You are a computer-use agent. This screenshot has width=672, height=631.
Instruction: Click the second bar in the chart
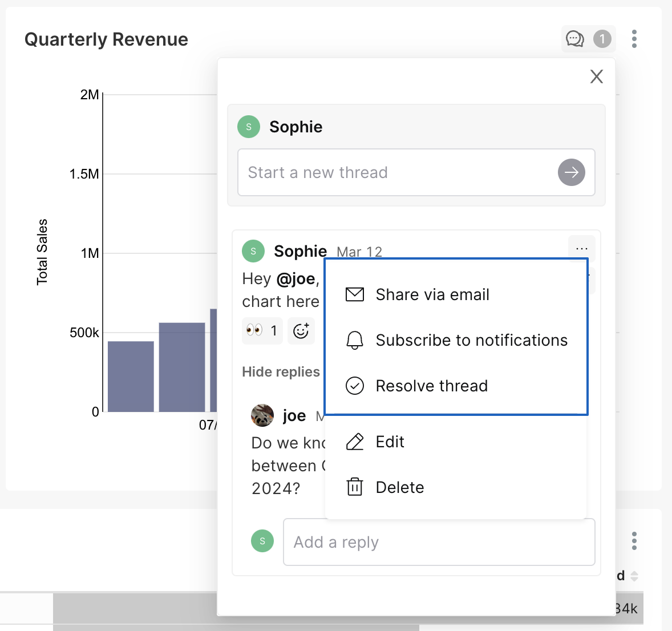click(182, 367)
